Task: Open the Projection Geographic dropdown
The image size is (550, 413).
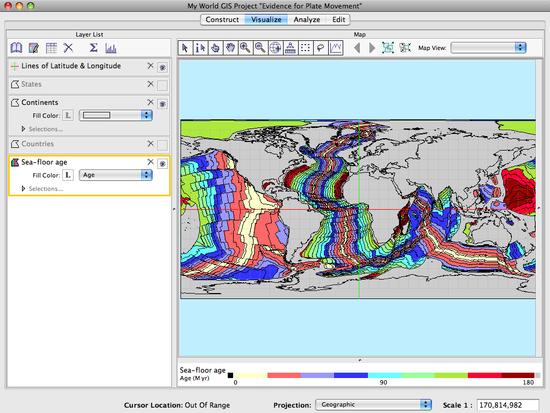Action: [x=374, y=405]
